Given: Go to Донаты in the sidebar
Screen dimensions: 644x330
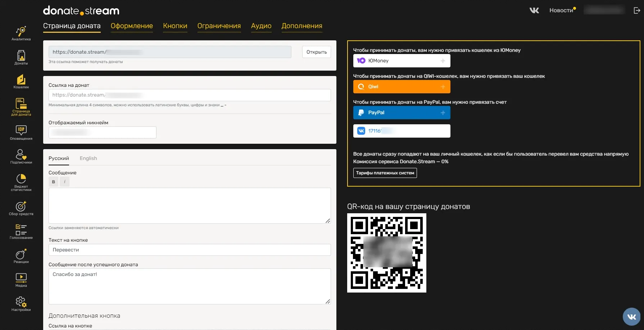Looking at the screenshot, I should pos(21,58).
